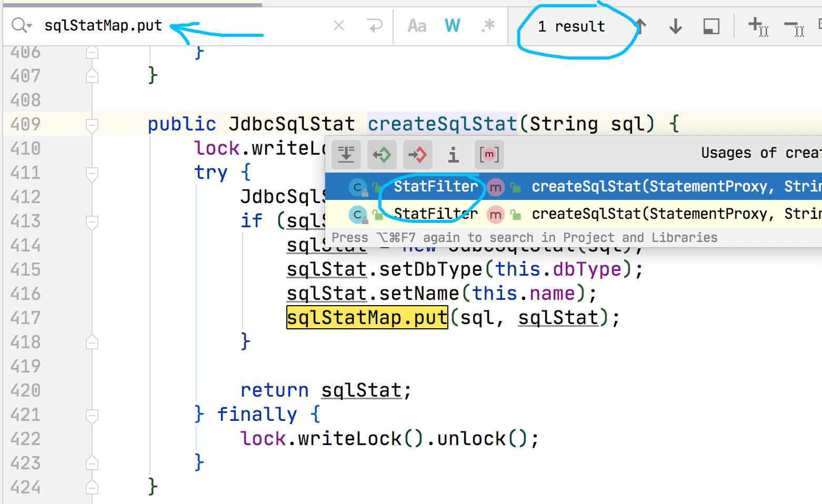Click 'return sqlStat;' at line 420
The width and height of the screenshot is (822, 504).
tap(326, 390)
